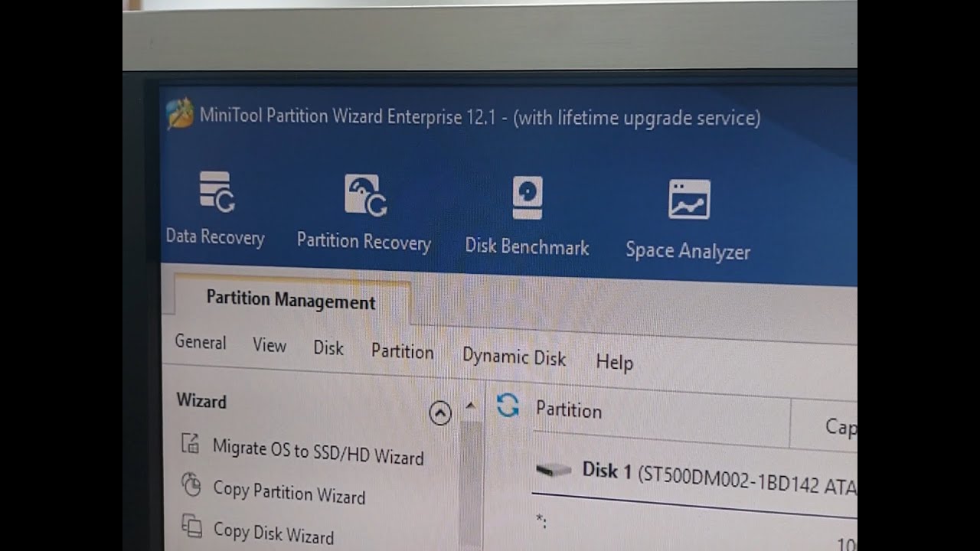
Task: Open the View menu
Action: pos(269,345)
